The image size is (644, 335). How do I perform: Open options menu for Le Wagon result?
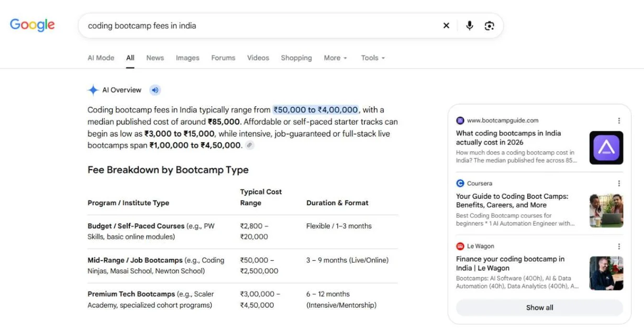pyautogui.click(x=619, y=246)
